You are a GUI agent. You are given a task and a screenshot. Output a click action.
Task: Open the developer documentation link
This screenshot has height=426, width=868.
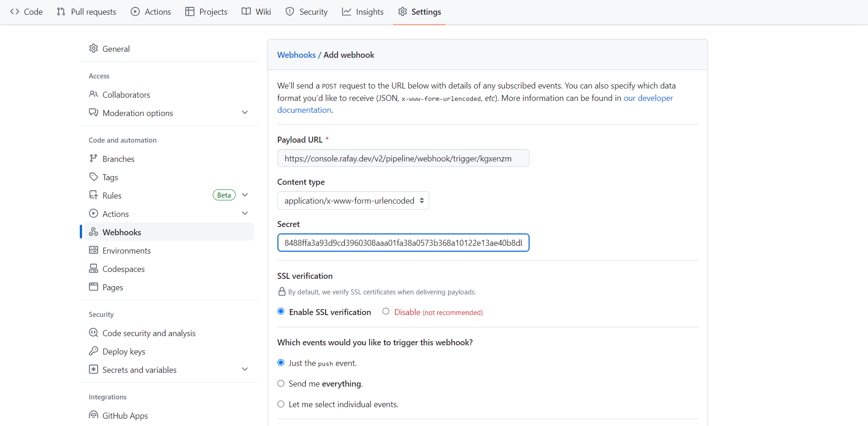click(648, 98)
